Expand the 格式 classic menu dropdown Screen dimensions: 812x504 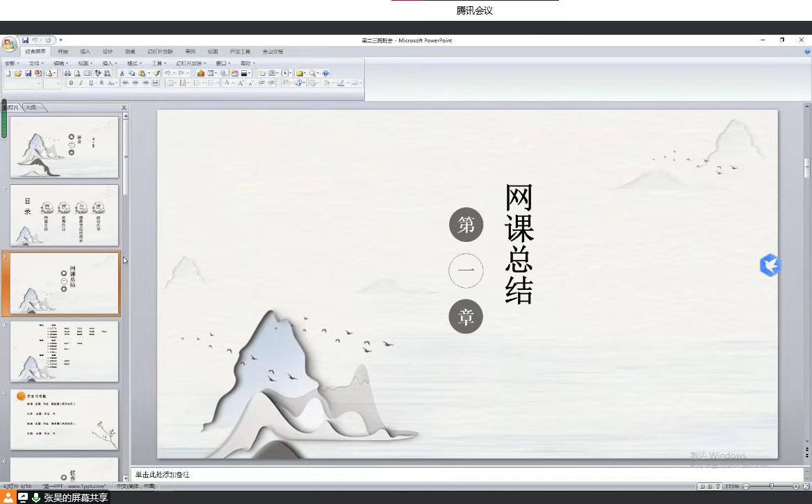(133, 63)
